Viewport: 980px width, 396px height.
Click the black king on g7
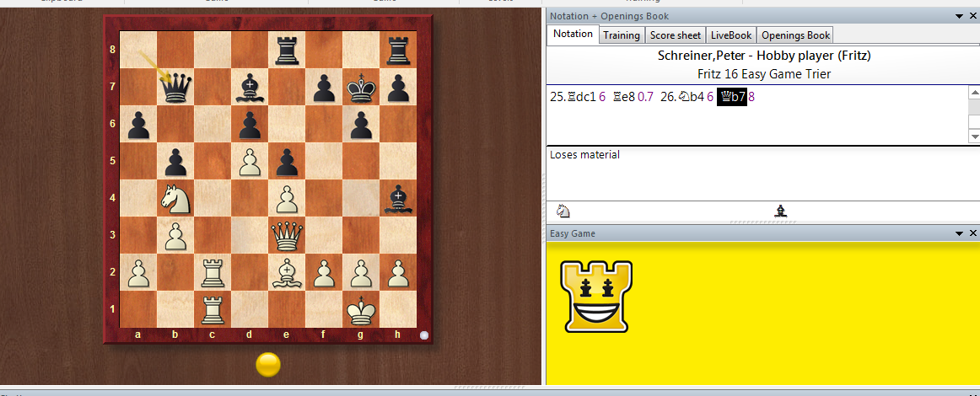362,87
